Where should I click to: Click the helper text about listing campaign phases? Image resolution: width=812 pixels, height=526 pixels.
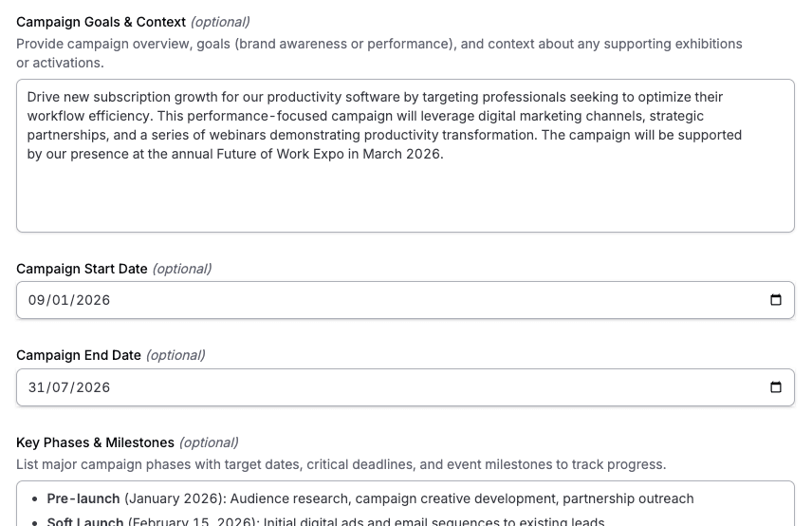(341, 464)
